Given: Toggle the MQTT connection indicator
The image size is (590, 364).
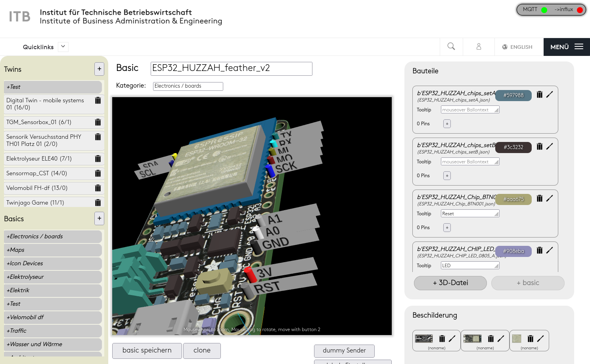Looking at the screenshot, I should 544,10.
